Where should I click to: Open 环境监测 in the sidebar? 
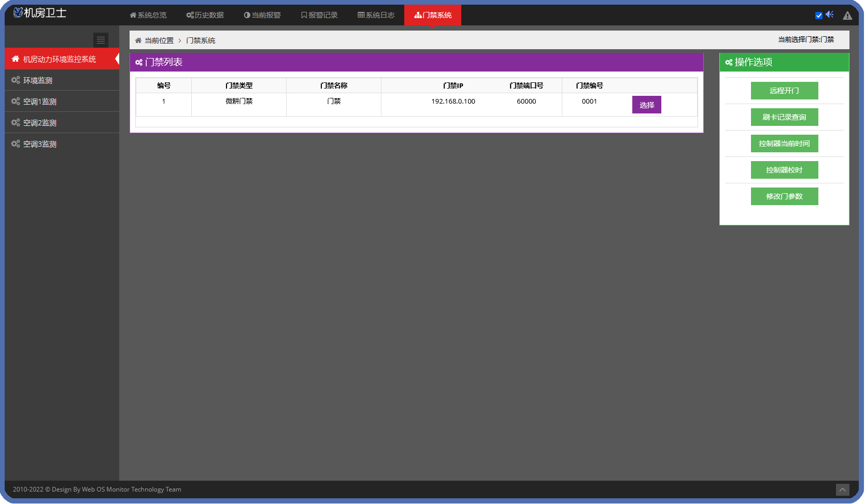(x=62, y=80)
